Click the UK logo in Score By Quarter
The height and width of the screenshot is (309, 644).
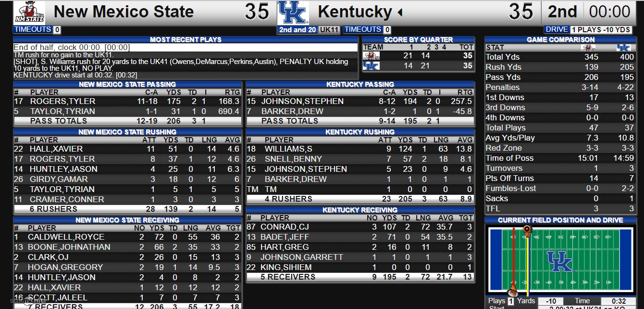(x=370, y=66)
